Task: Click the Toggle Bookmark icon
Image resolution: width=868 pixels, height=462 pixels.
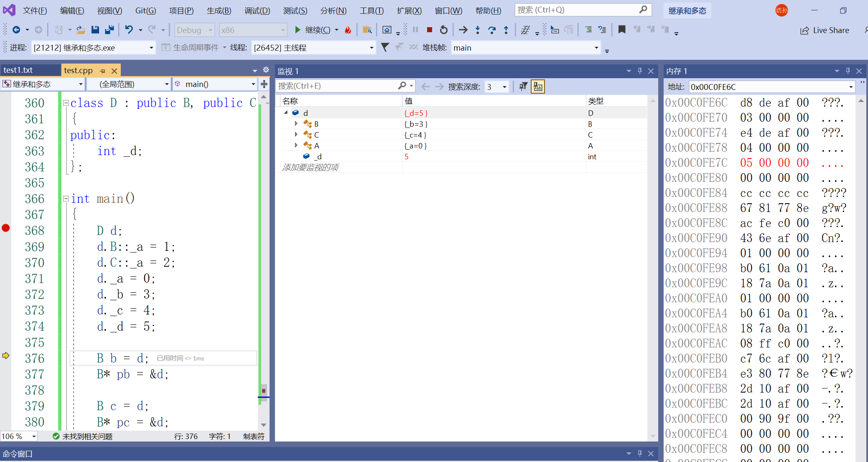Action: [622, 29]
